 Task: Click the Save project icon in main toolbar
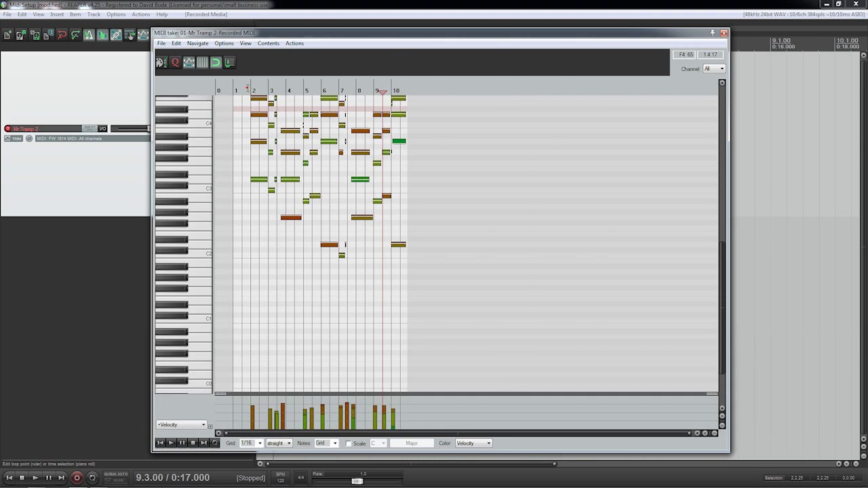tap(35, 35)
